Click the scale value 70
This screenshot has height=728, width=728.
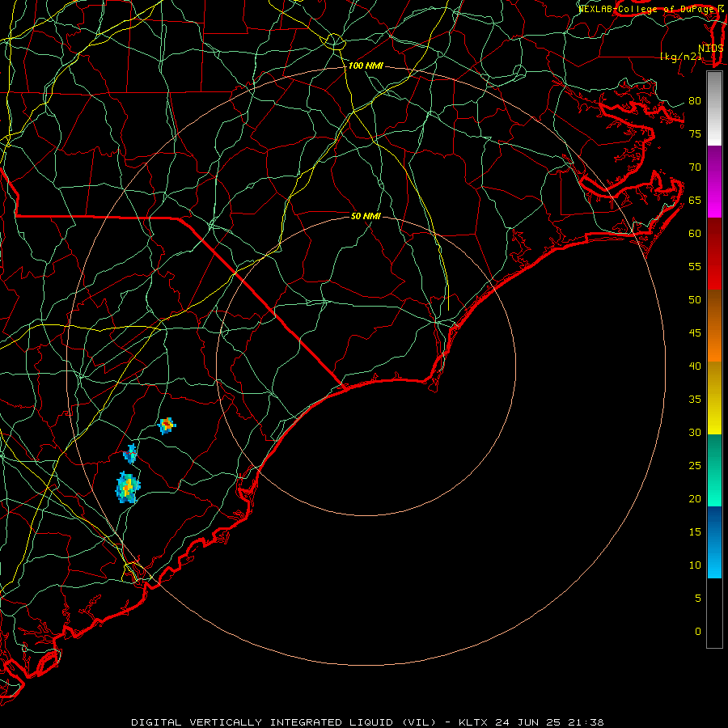point(695,167)
